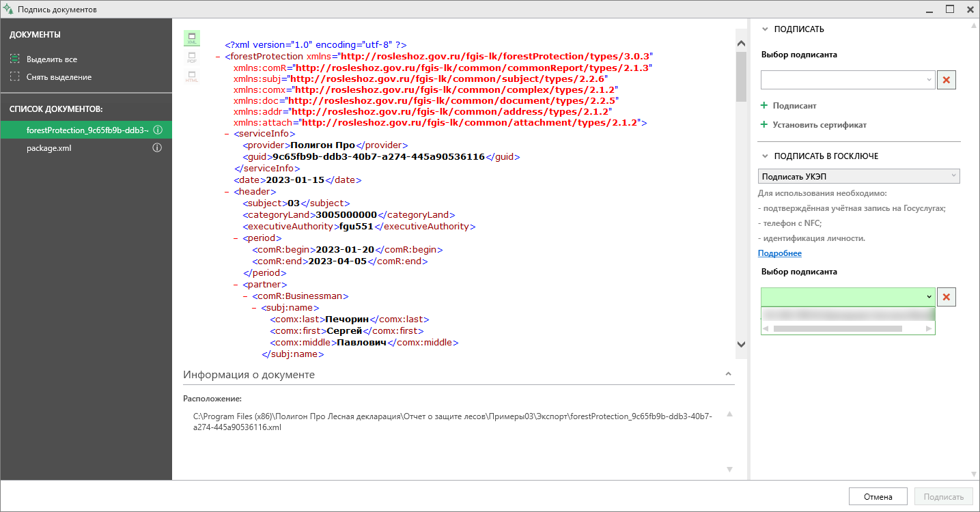Screen dimensions: 980x512
Task: Switch to PDF view icon
Action: 192,57
